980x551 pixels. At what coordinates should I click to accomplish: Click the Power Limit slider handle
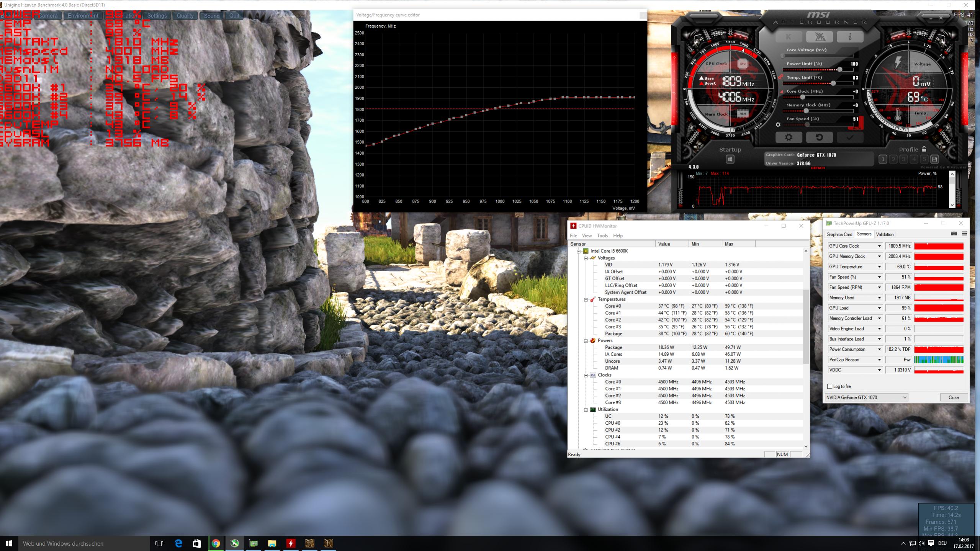pyautogui.click(x=839, y=69)
